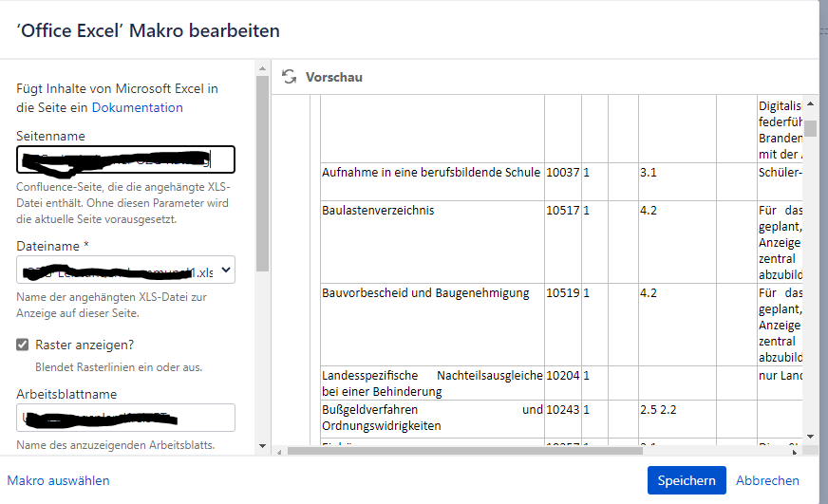
Task: Click preview horizontal scroll left arrow
Action: (279, 452)
